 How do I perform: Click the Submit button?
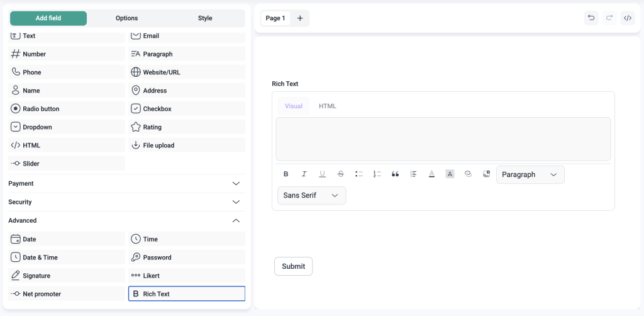coord(293,266)
